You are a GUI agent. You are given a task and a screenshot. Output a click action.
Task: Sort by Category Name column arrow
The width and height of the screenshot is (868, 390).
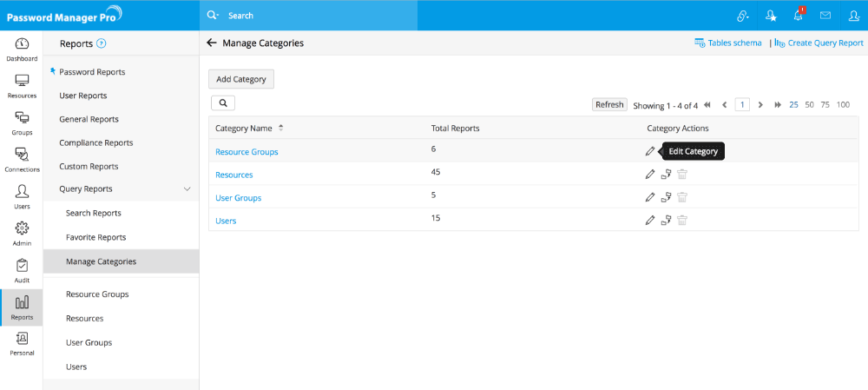click(x=281, y=129)
